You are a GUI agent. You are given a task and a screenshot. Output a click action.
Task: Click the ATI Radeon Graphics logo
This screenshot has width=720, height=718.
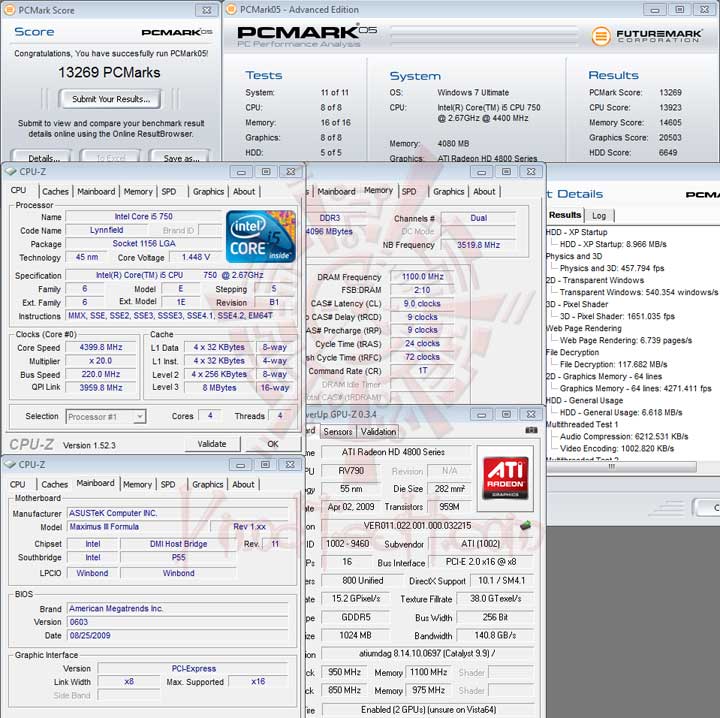coord(505,477)
